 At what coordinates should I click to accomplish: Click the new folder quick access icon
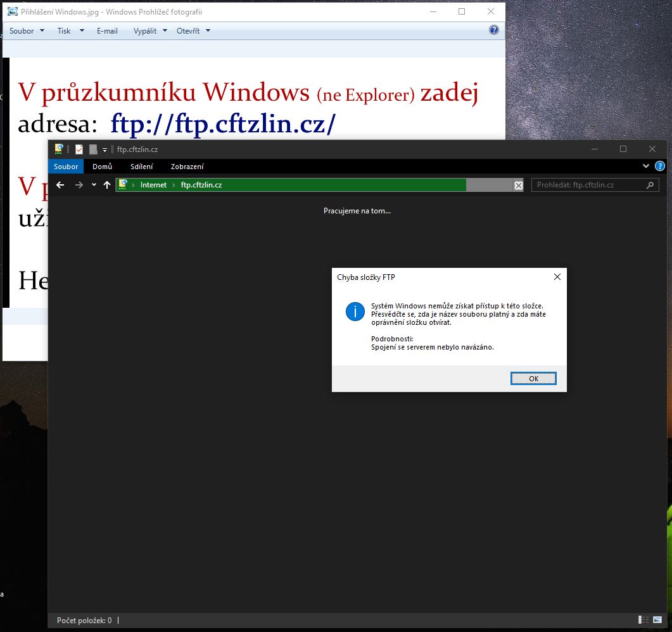click(93, 149)
